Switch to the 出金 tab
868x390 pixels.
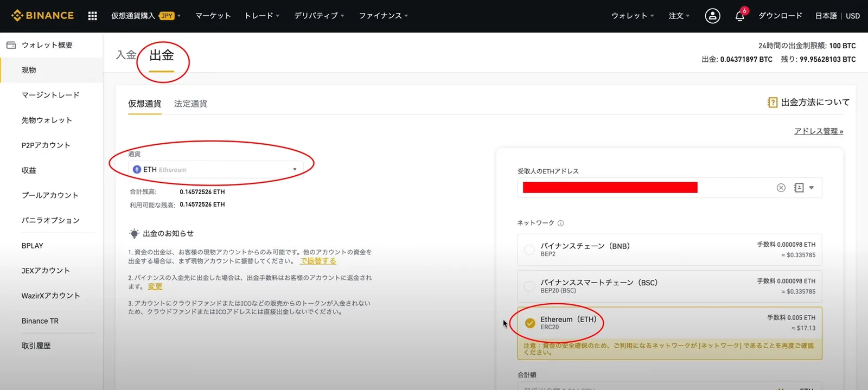(162, 55)
